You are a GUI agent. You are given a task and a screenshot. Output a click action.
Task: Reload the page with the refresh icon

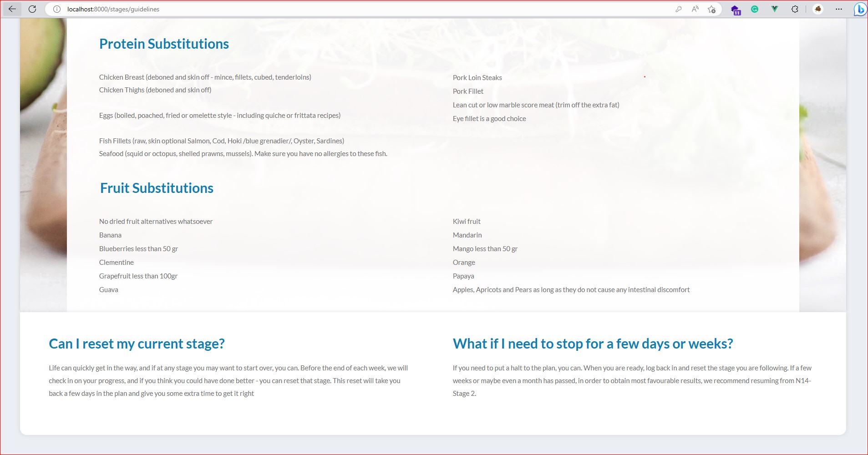point(32,9)
